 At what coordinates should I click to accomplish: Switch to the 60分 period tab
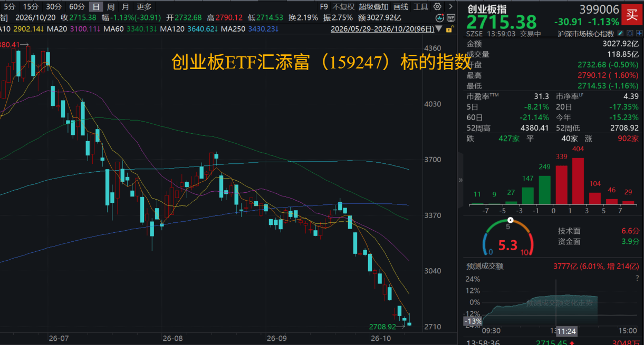pyautogui.click(x=77, y=7)
